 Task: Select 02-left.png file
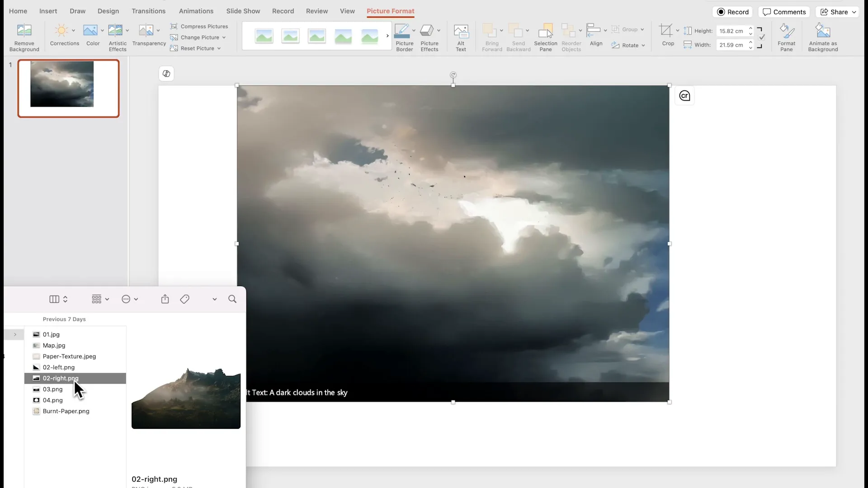75,367
